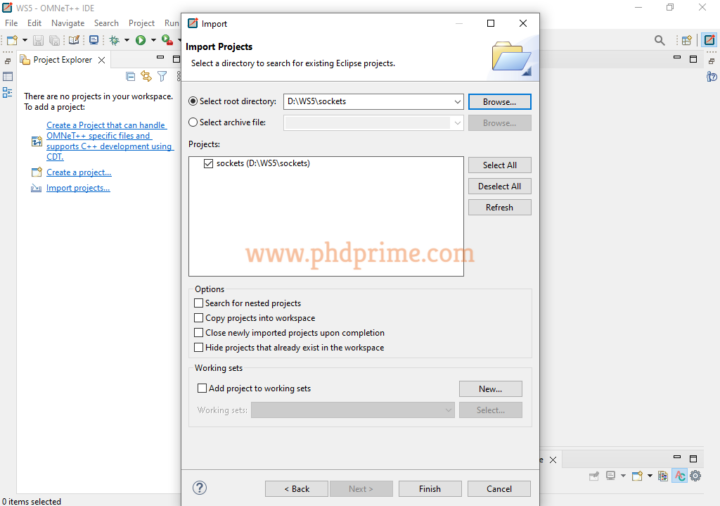Click the Save icon in the toolbar

38,40
